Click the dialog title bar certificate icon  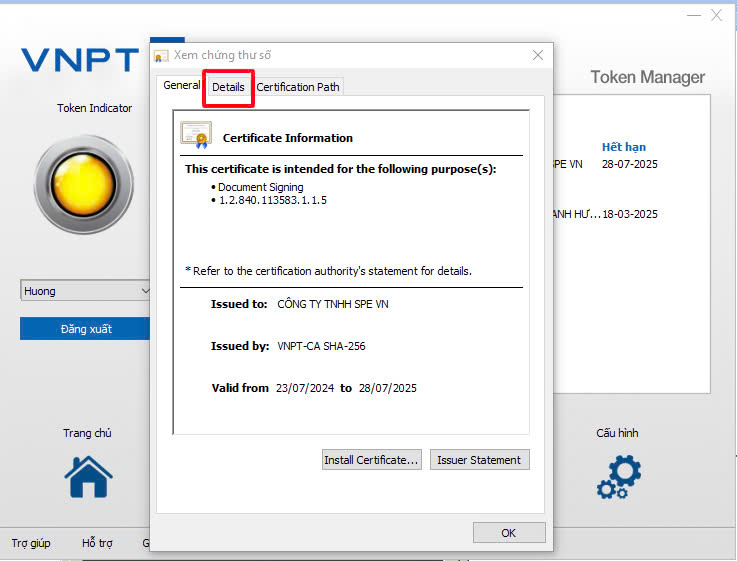click(161, 56)
